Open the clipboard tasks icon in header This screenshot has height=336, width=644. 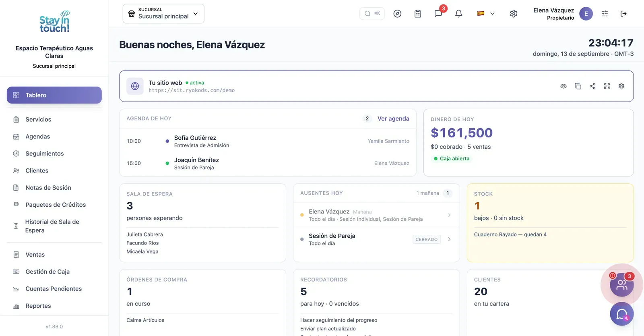[418, 14]
